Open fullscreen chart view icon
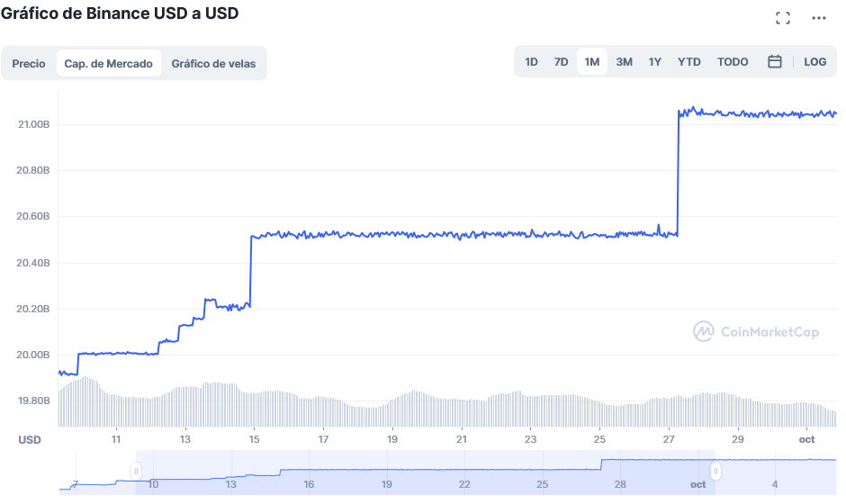846x504 pixels. [783, 18]
